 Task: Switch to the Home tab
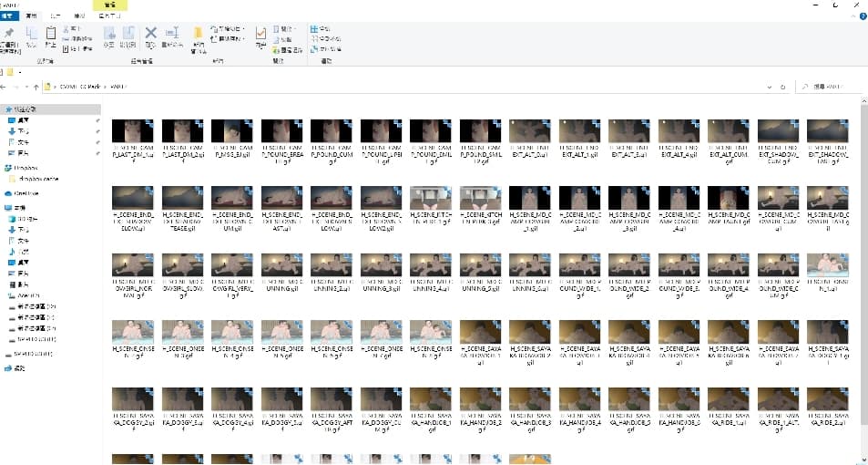coord(32,16)
